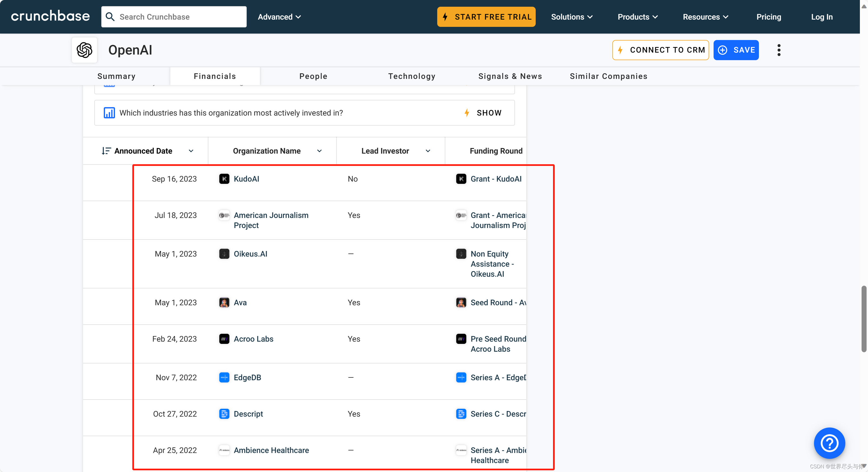The height and width of the screenshot is (472, 868).
Task: Click the bar chart icon beside industries question
Action: click(x=109, y=112)
